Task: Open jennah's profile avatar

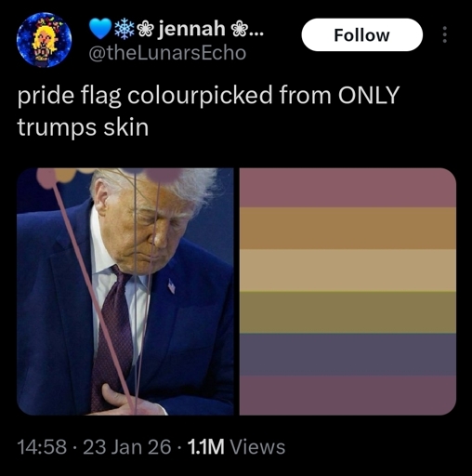Action: point(45,40)
